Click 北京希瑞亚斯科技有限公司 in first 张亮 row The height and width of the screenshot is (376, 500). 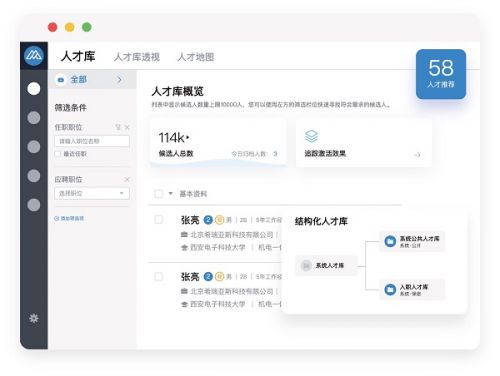231,235
